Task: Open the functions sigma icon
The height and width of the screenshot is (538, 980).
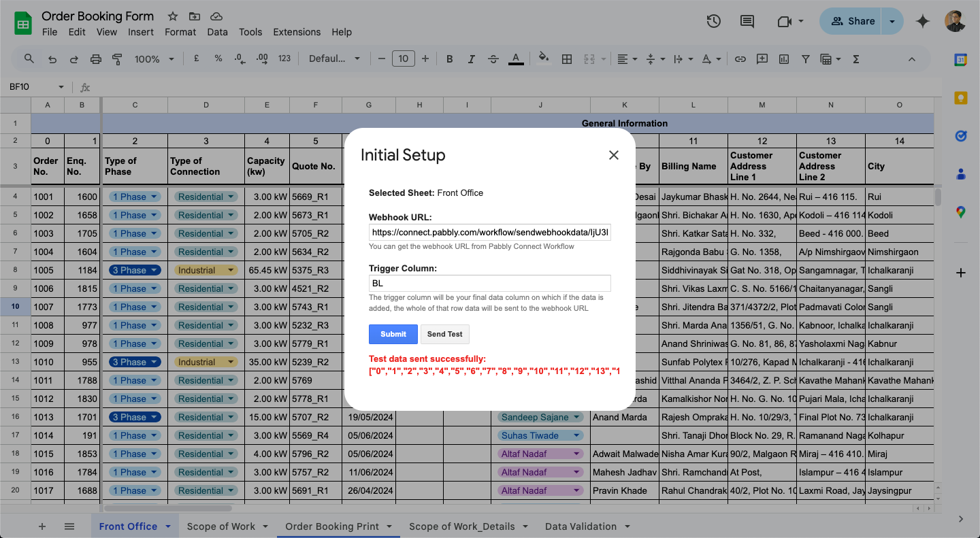Action: coord(856,59)
